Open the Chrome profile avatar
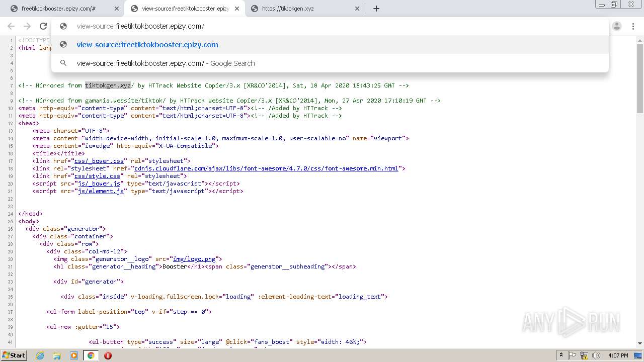This screenshot has width=644, height=362. point(617,26)
